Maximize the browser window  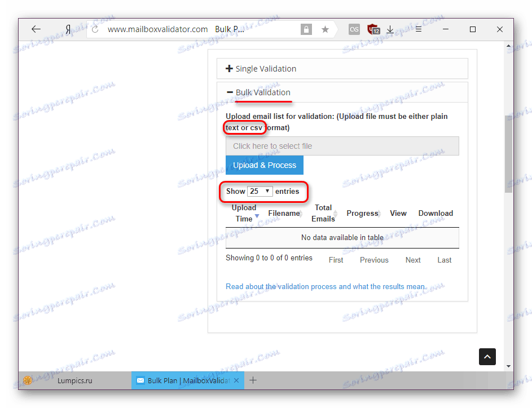[473, 29]
